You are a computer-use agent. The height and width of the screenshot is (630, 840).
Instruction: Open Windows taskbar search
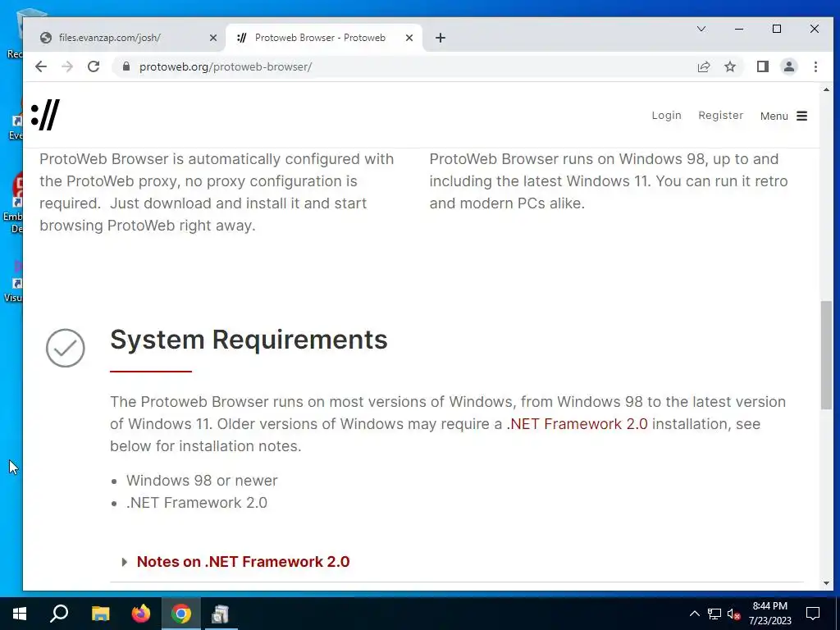tap(59, 614)
